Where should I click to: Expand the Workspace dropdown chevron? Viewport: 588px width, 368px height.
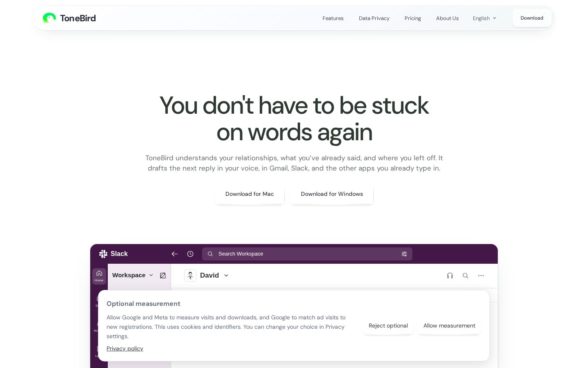[151, 275]
